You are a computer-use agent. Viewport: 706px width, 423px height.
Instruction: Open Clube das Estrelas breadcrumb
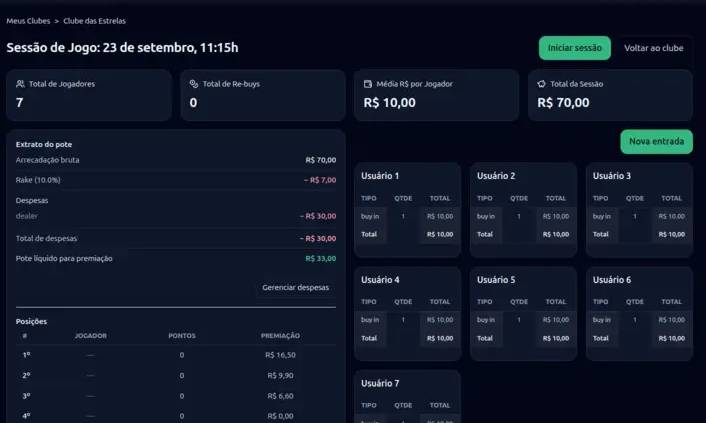point(95,20)
